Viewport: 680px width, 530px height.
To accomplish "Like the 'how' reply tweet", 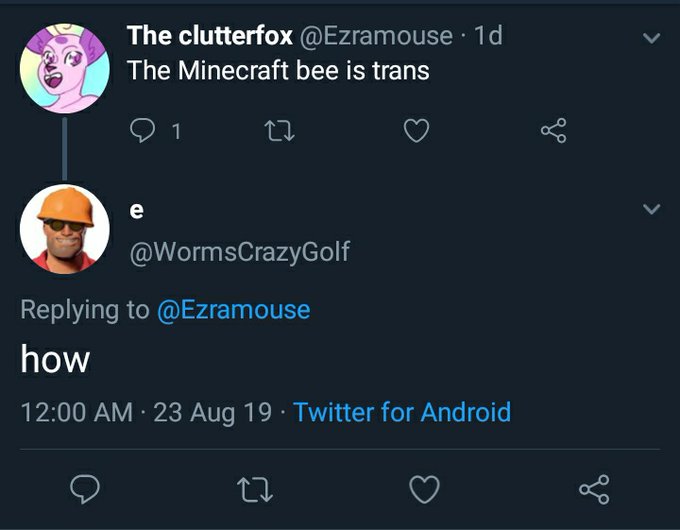I will (425, 488).
